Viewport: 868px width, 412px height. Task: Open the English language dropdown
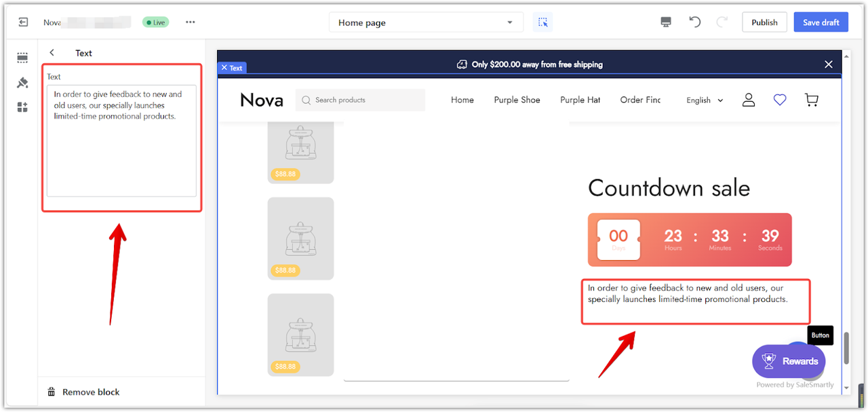(x=705, y=100)
